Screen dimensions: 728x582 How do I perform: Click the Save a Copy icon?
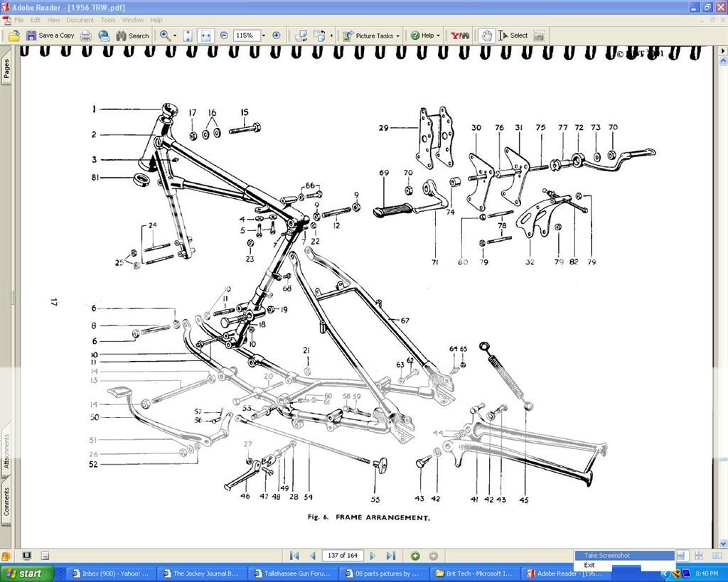click(31, 36)
